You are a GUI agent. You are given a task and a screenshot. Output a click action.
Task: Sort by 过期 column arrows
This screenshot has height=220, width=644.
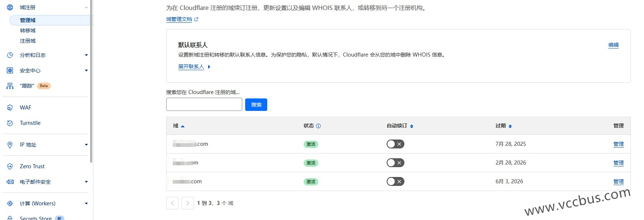click(510, 126)
